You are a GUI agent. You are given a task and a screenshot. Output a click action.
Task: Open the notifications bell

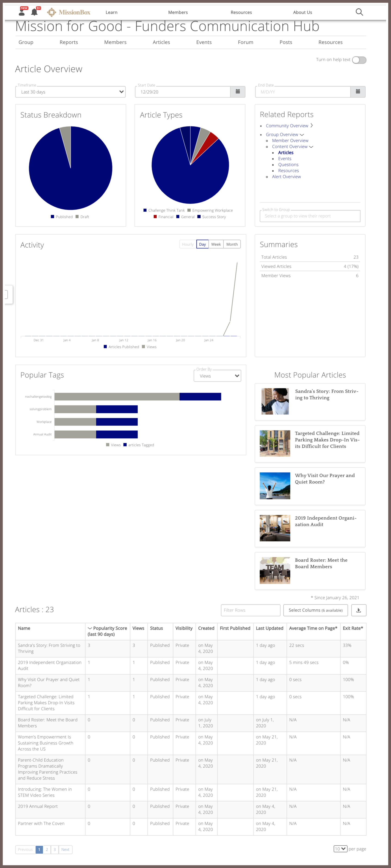tap(34, 12)
